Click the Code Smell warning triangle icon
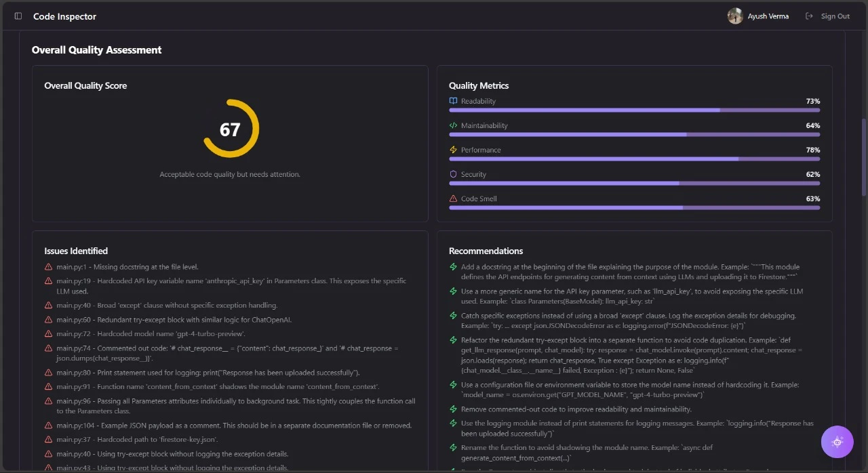 point(452,198)
